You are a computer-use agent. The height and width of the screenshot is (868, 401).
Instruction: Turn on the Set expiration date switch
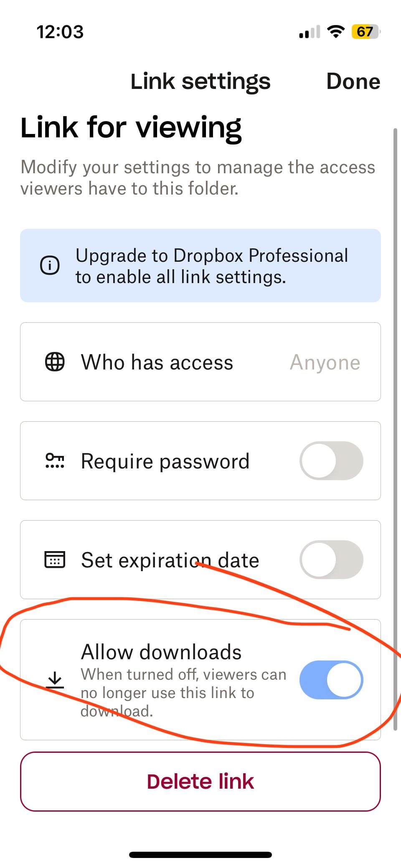coord(331,560)
